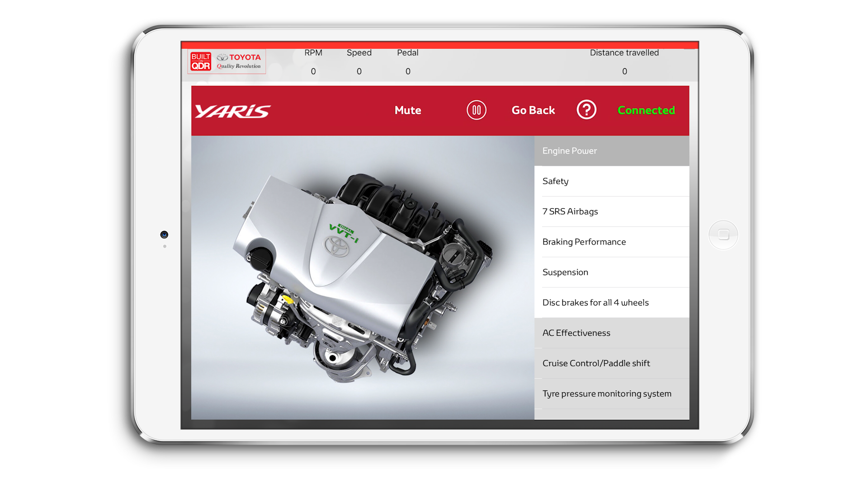The width and height of the screenshot is (868, 488).
Task: Open help via the question mark icon
Action: (586, 109)
